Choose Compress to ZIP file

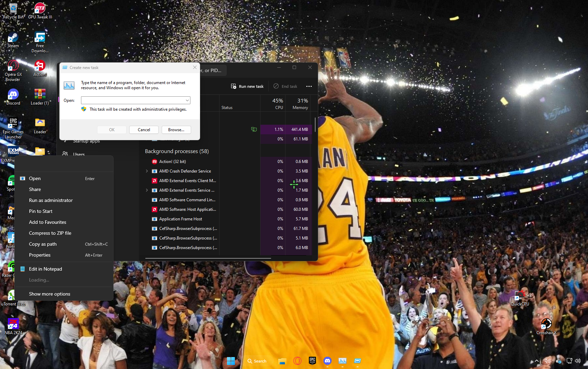pos(64,233)
